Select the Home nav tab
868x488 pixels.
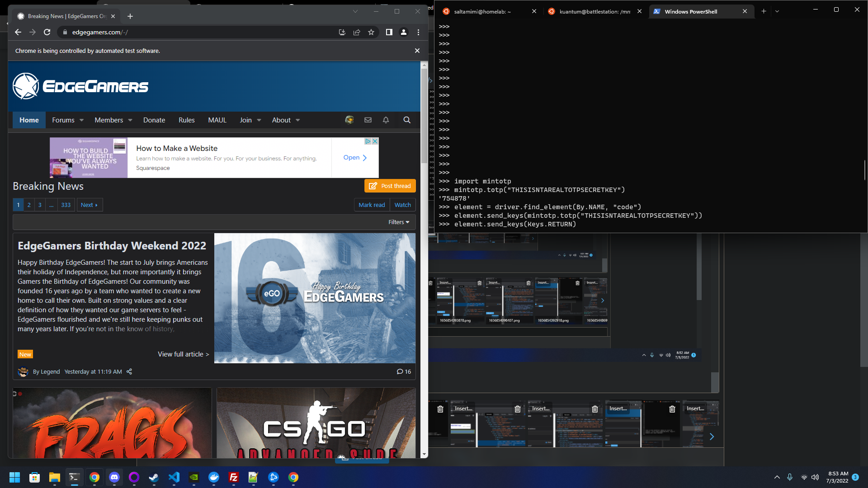[x=29, y=120]
